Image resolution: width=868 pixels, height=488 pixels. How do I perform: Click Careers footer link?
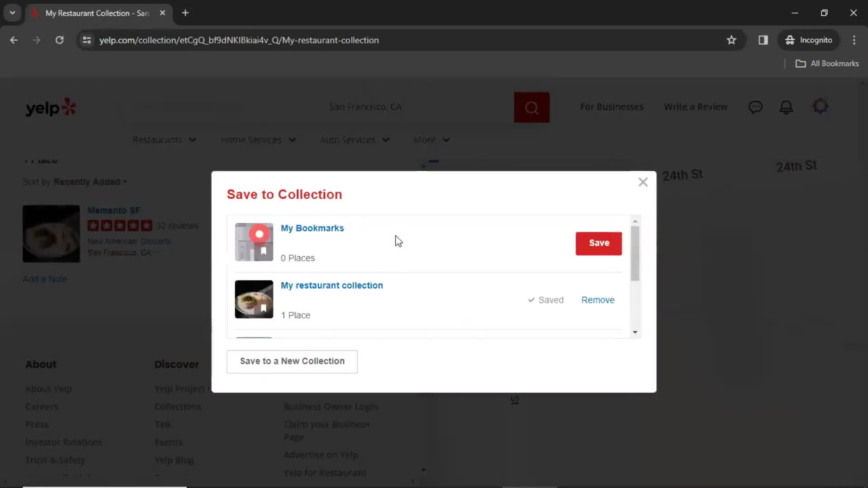coord(42,407)
